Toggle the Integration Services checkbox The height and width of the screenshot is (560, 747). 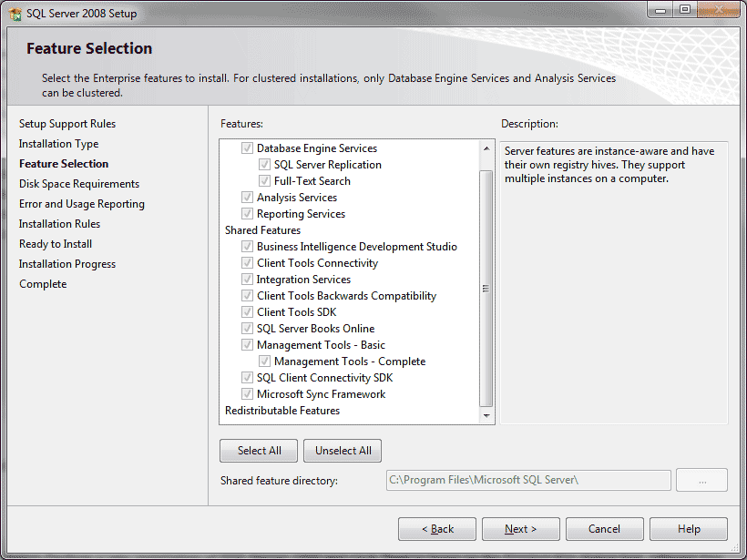(247, 279)
